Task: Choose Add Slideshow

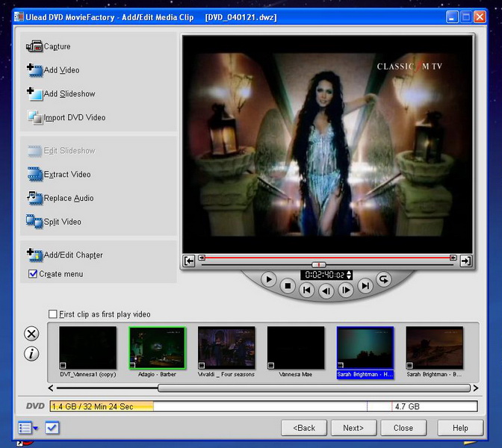Action: [x=61, y=94]
